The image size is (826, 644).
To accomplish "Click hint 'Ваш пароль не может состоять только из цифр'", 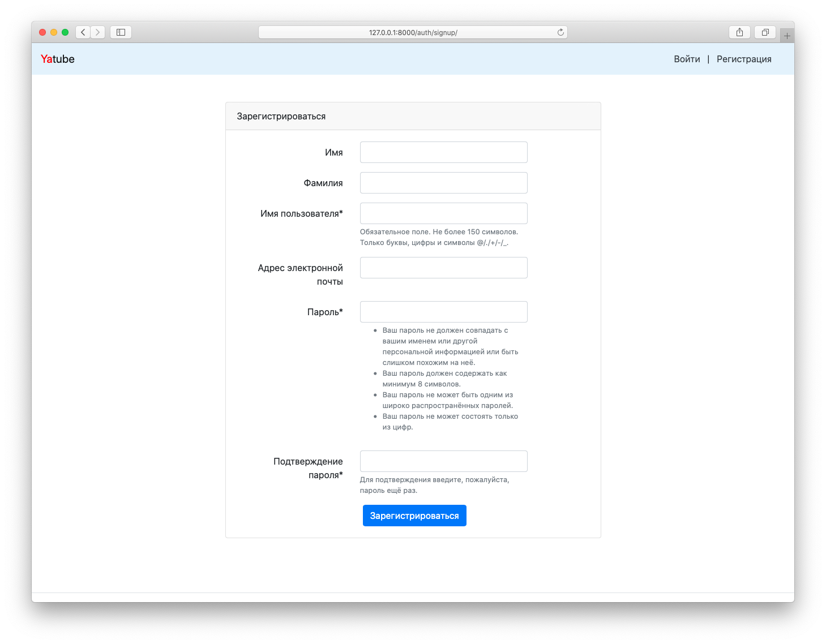I will click(450, 422).
